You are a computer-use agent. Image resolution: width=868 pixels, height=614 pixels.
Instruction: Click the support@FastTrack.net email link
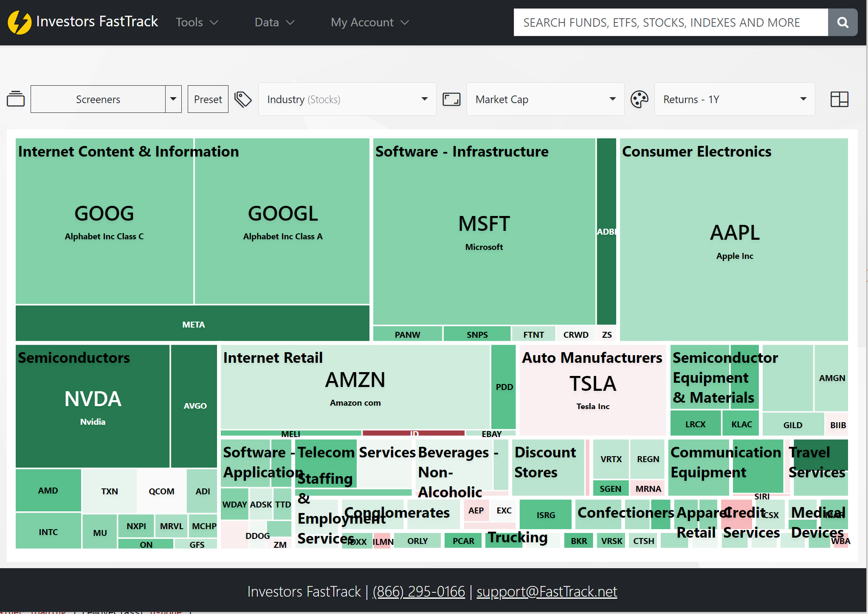(547, 591)
